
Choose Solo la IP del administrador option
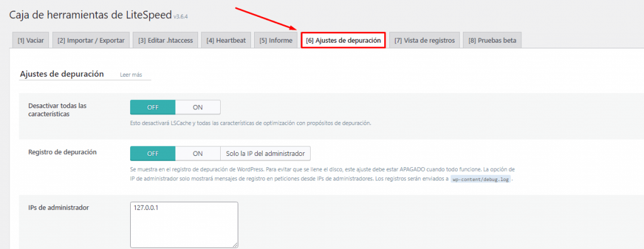point(265,153)
